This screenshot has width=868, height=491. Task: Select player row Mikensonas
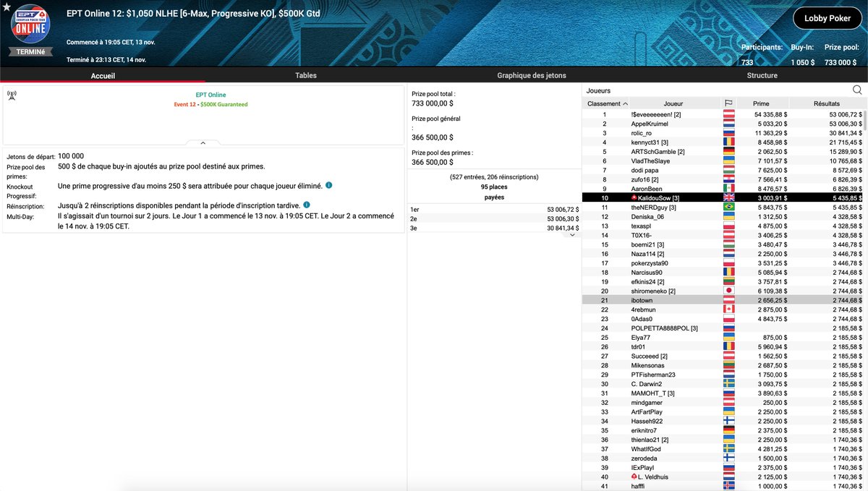coord(722,365)
